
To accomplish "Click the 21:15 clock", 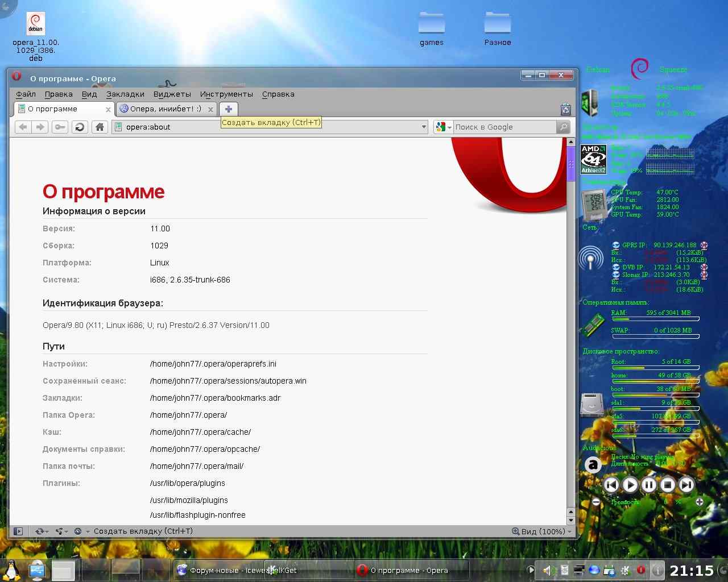I will (x=691, y=570).
